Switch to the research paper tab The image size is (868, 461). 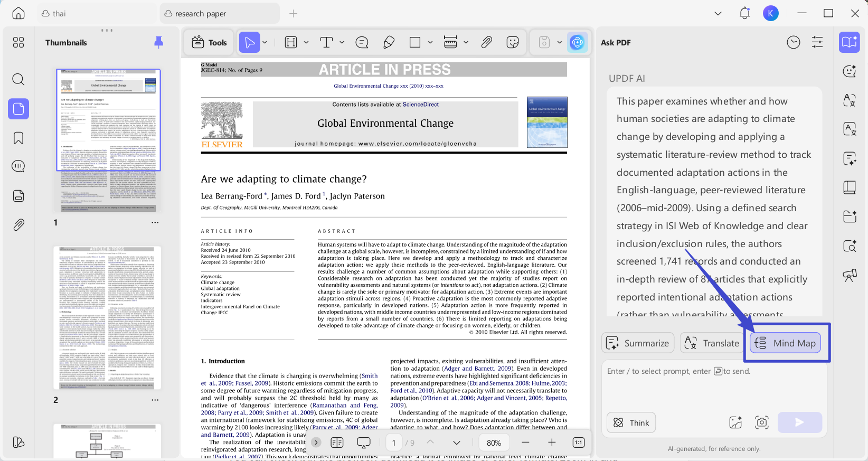220,13
